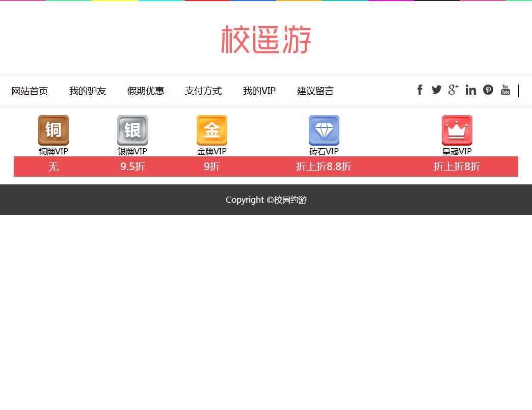Click the Facebook icon
The height and width of the screenshot is (410, 532).
pos(420,90)
